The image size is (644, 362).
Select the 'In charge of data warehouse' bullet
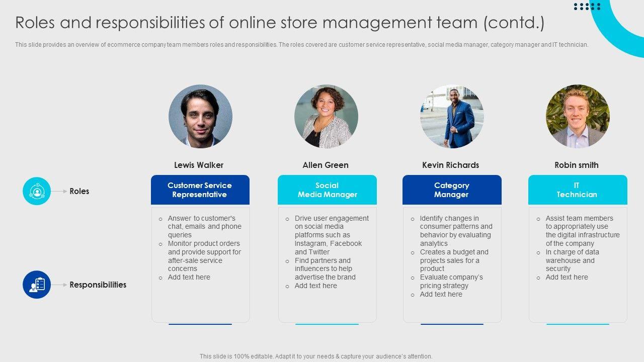[x=568, y=260]
